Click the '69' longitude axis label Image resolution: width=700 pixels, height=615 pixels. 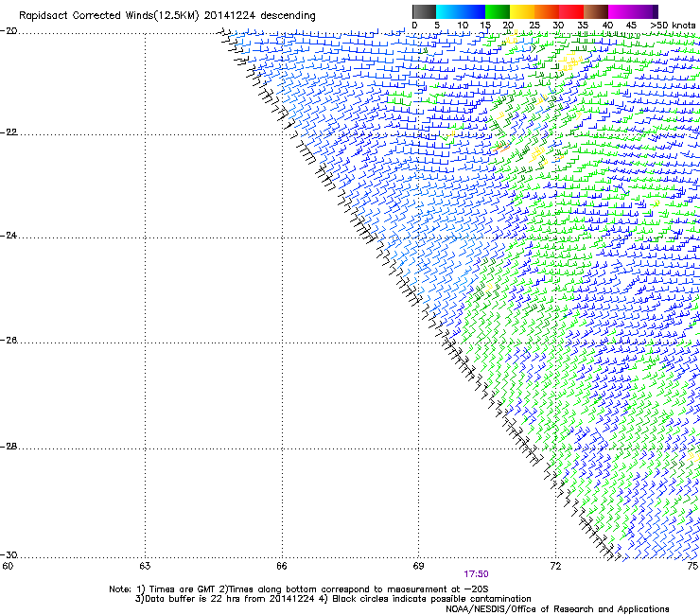click(418, 567)
